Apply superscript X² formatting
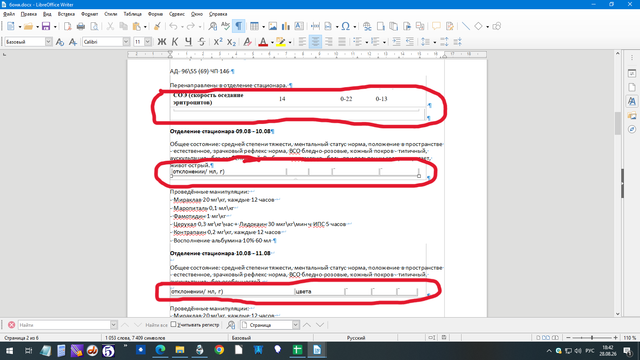Screen dimensions: 640x360 point(218,42)
